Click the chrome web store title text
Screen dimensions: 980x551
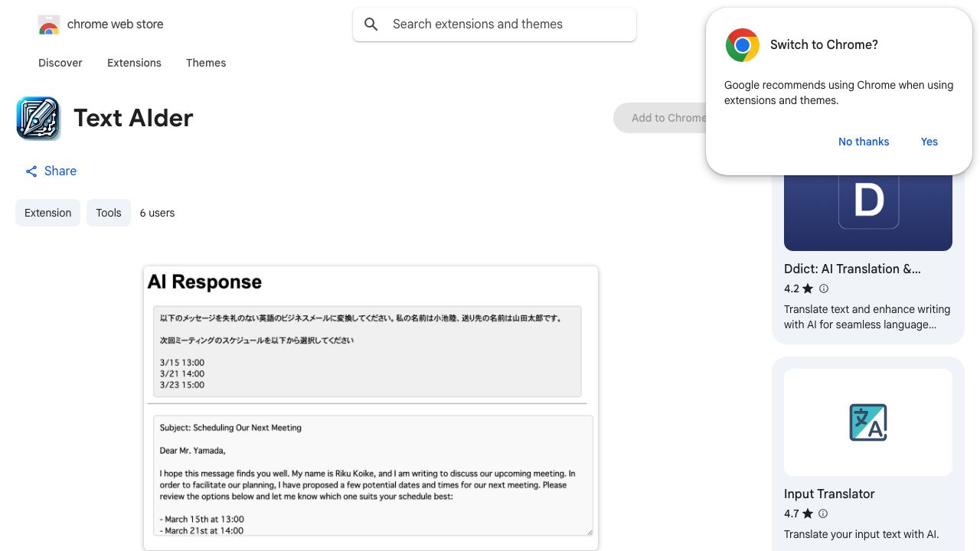pyautogui.click(x=116, y=24)
